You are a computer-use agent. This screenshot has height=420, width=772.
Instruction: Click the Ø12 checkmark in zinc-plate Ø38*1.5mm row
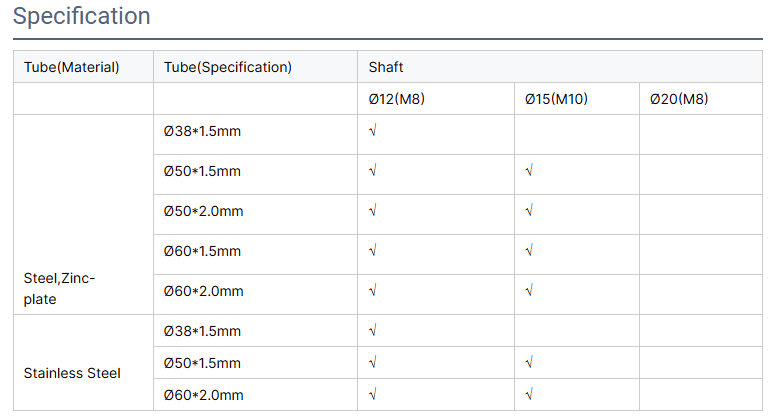click(373, 130)
